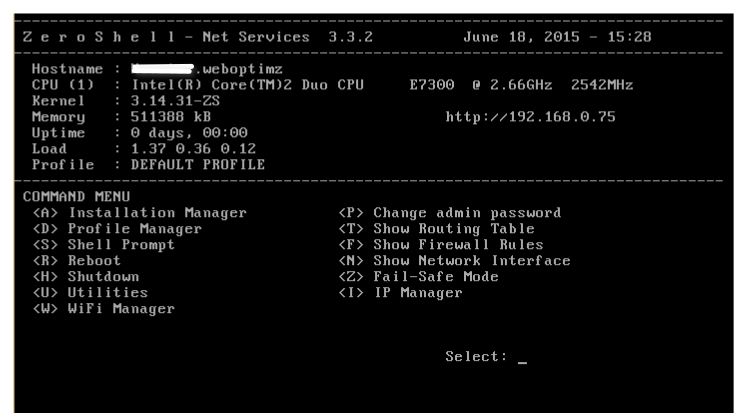The image size is (739, 418).
Task: Click the Select input prompt cursor
Action: click(x=522, y=358)
